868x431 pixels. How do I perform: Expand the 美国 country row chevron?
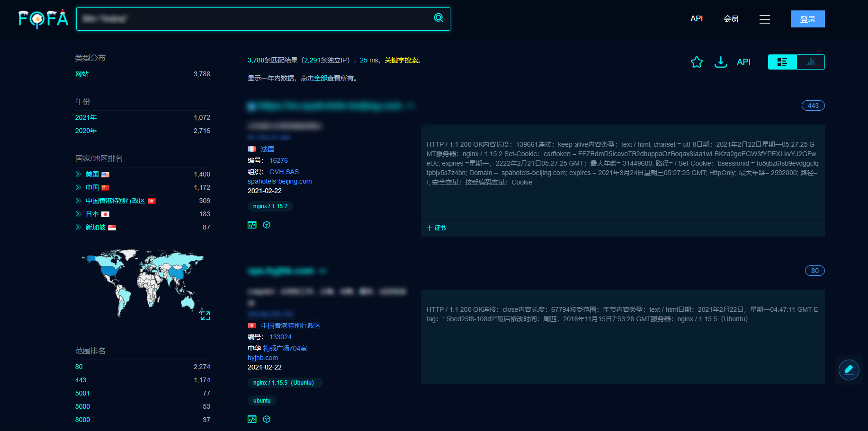[x=78, y=174]
